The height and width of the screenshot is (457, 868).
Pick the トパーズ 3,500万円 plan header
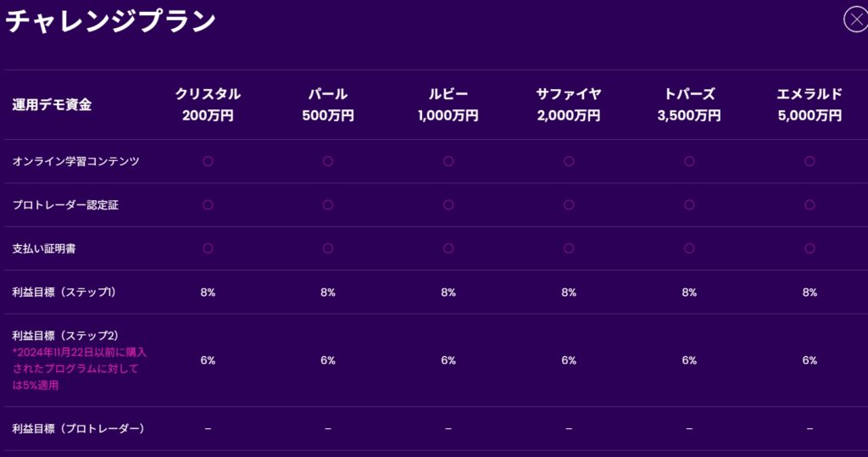689,104
